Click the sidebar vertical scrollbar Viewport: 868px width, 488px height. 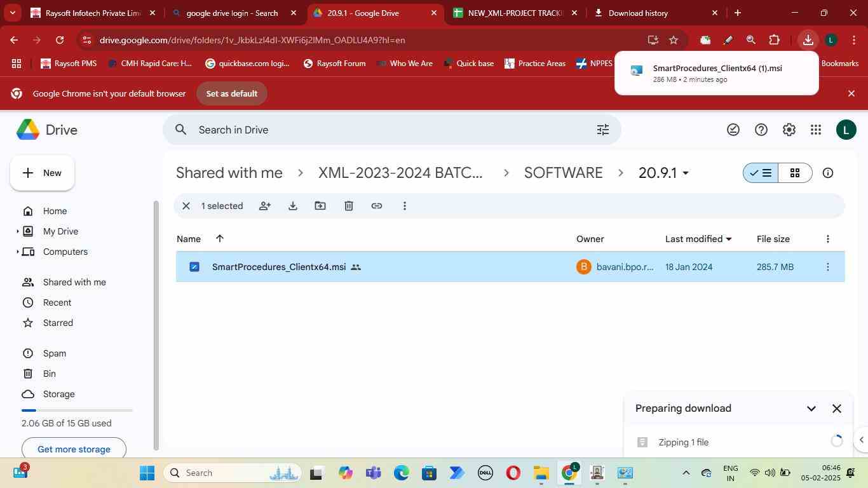(156, 324)
